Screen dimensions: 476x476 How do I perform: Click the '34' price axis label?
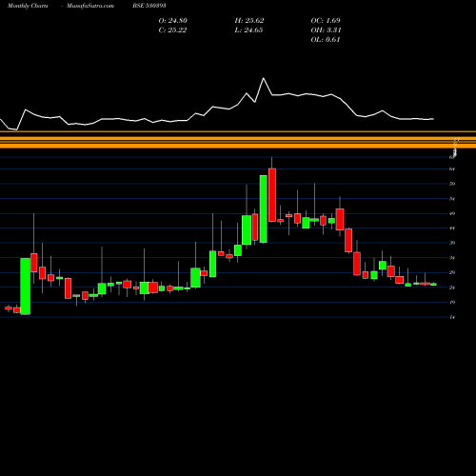pyautogui.click(x=452, y=258)
